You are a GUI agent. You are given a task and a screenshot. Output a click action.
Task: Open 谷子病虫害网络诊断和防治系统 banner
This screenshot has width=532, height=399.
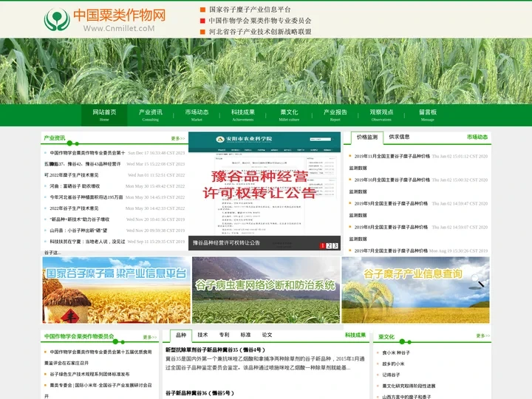tap(266, 290)
